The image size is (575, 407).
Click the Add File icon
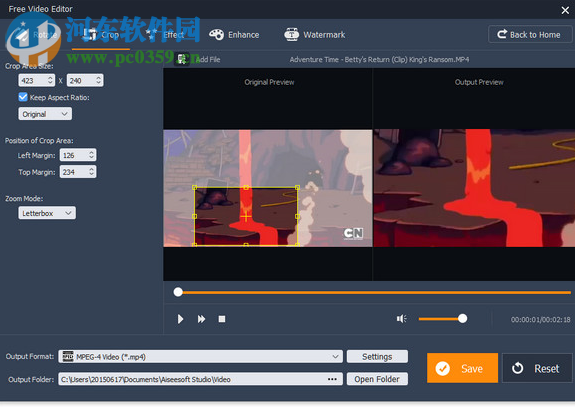tap(182, 59)
